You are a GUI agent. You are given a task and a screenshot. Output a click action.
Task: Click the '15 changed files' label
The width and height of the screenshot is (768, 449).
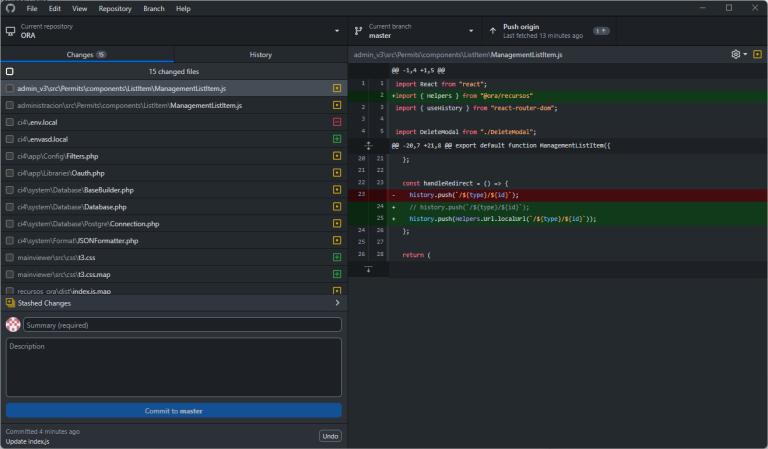(x=174, y=71)
